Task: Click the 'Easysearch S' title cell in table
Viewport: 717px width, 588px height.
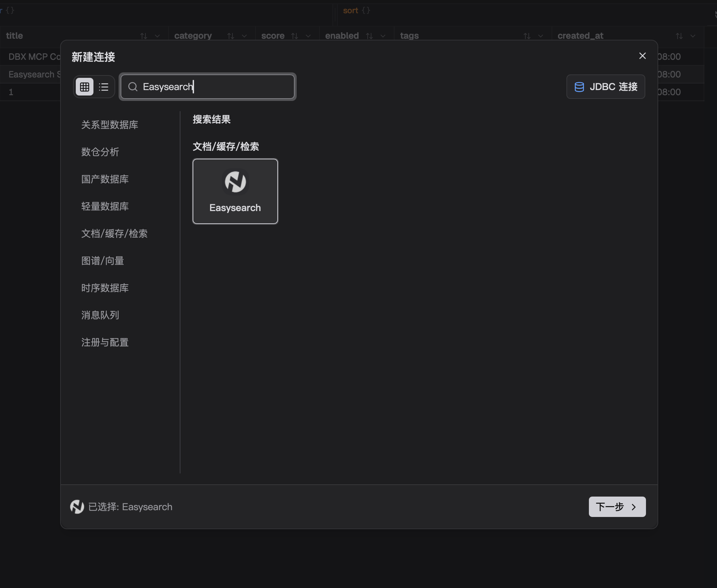Action: [x=35, y=74]
